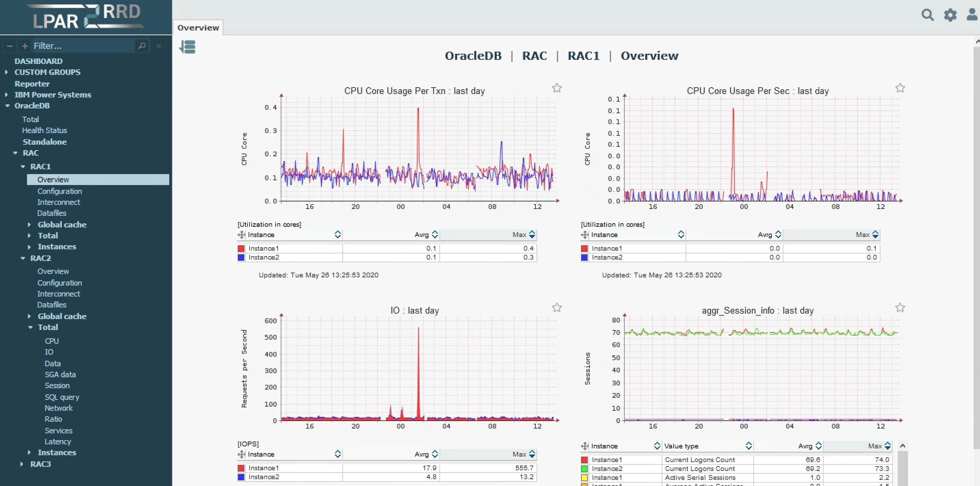Open SQL query under RAC2 Total

pyautogui.click(x=62, y=397)
